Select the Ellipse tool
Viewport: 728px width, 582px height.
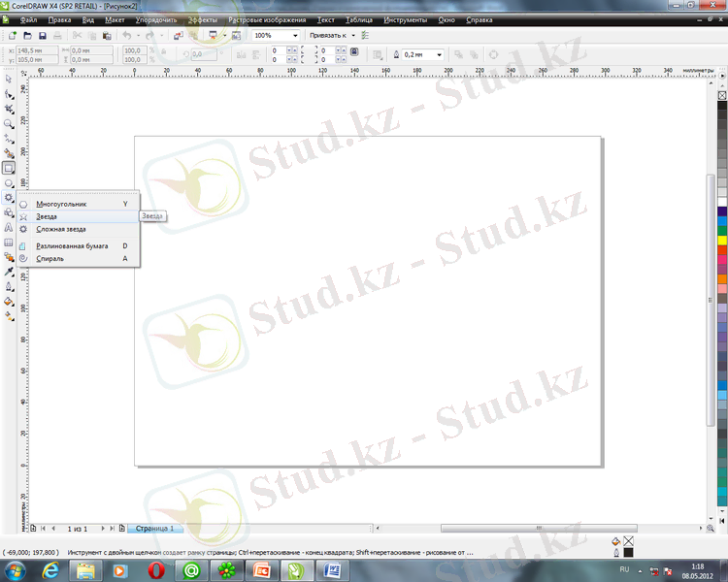pos(9,183)
